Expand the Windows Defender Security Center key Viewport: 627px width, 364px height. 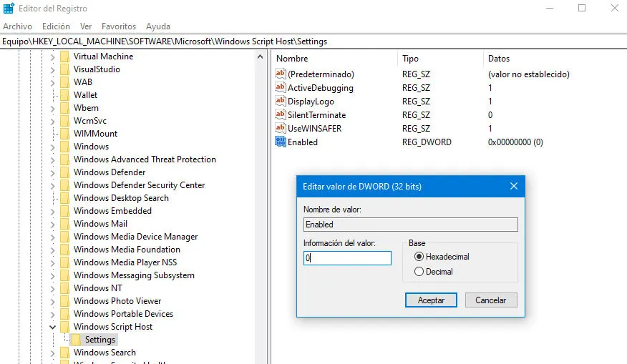[x=53, y=185]
